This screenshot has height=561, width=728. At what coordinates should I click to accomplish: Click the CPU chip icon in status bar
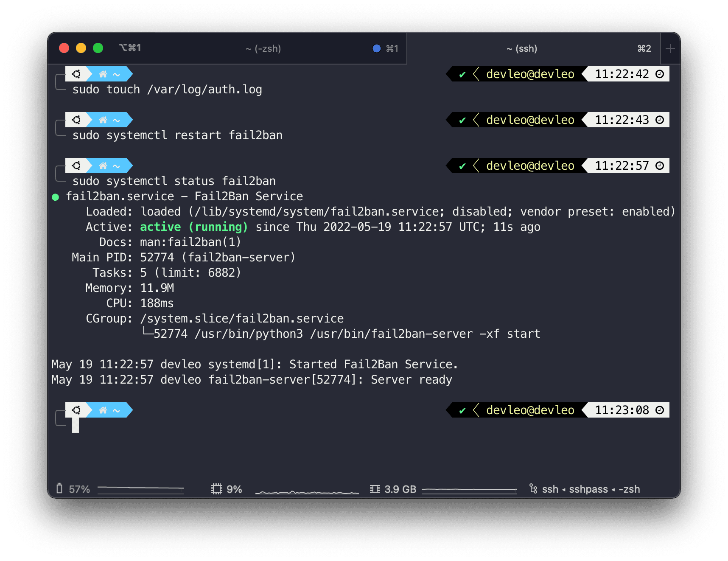(x=217, y=489)
